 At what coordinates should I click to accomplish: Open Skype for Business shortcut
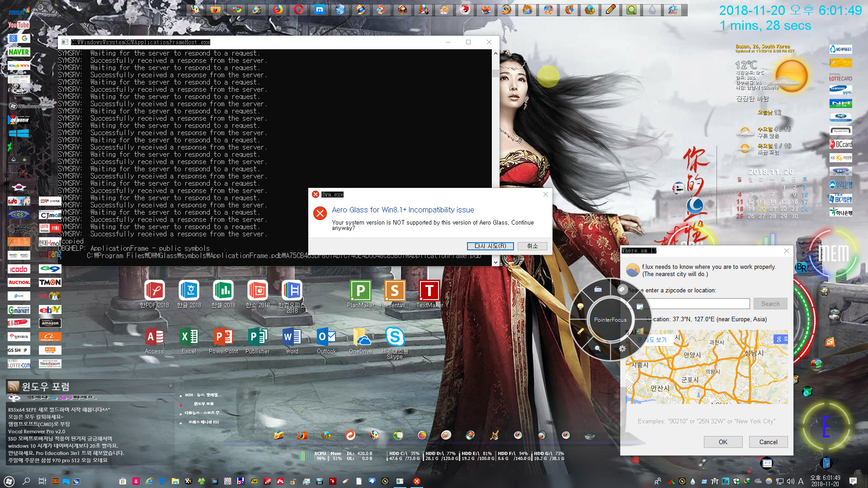coord(395,343)
